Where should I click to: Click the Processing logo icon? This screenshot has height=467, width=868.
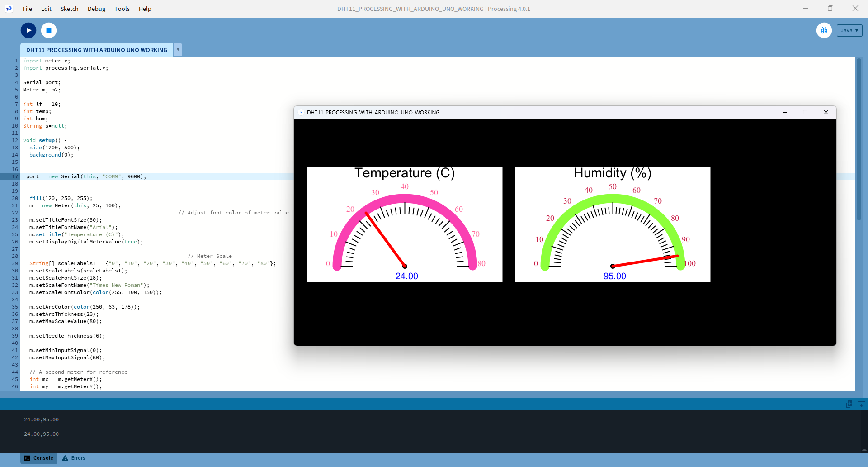[9, 9]
